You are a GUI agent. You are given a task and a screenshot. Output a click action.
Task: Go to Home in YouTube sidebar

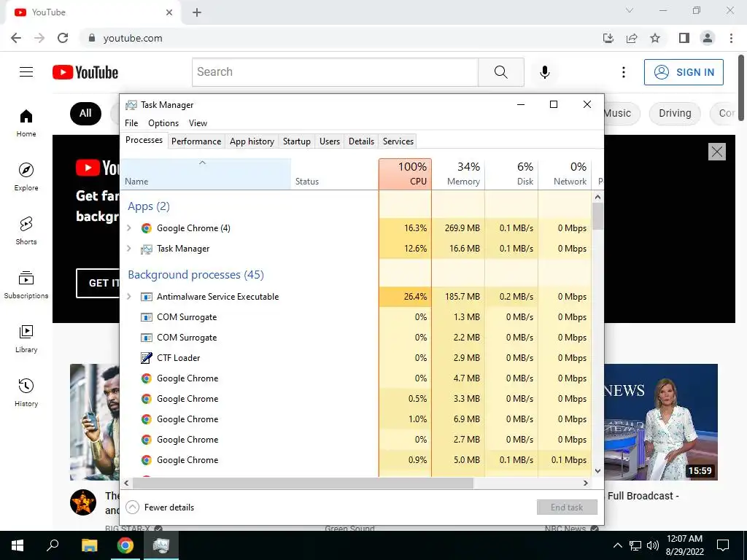point(26,122)
